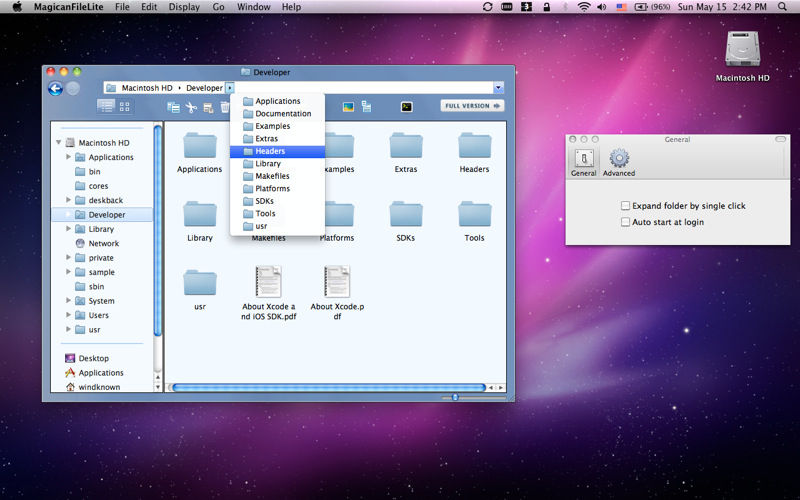Open the Display menu

tap(184, 7)
